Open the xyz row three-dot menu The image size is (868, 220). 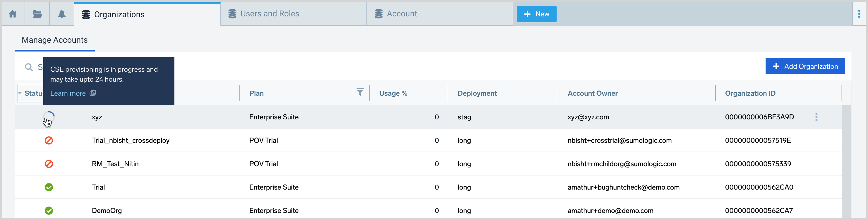coord(816,117)
